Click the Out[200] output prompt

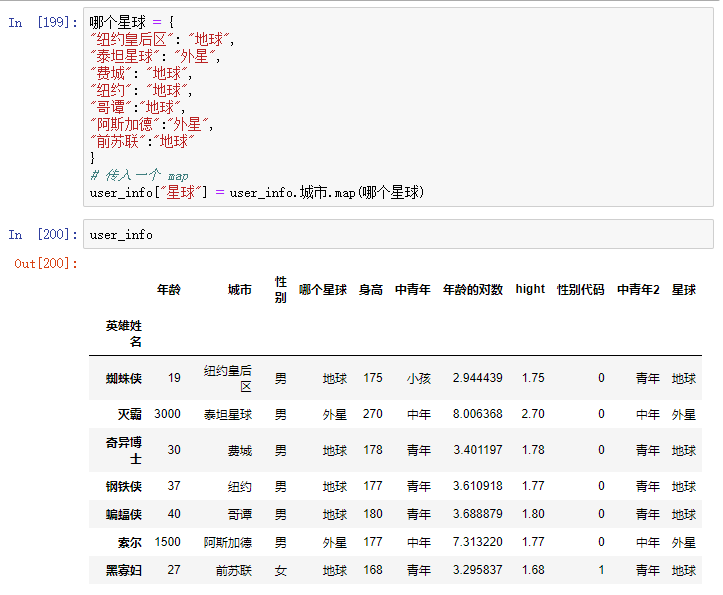(x=46, y=263)
